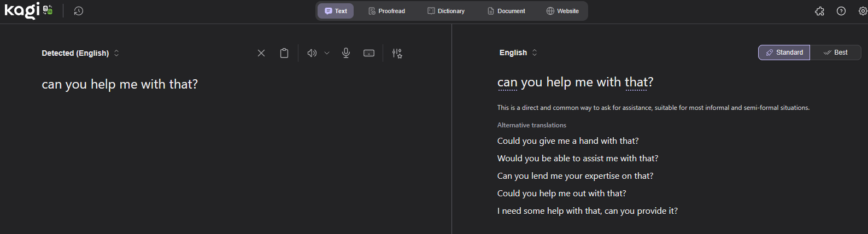Open the help question mark icon
The height and width of the screenshot is (234, 868).
[x=841, y=11]
